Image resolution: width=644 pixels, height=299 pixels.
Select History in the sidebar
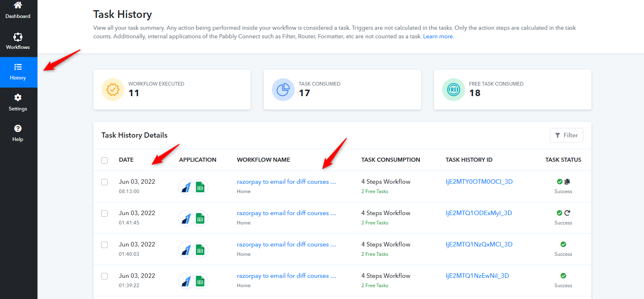click(x=18, y=72)
